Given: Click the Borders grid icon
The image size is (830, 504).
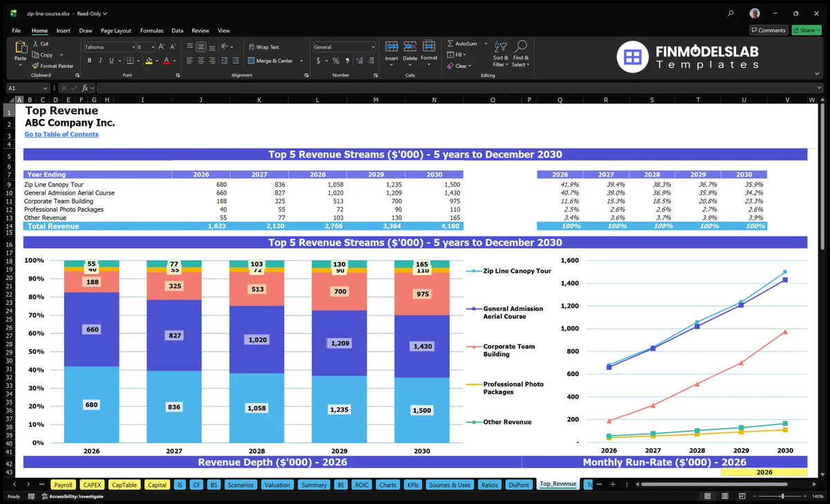Looking at the screenshot, I should coord(129,61).
